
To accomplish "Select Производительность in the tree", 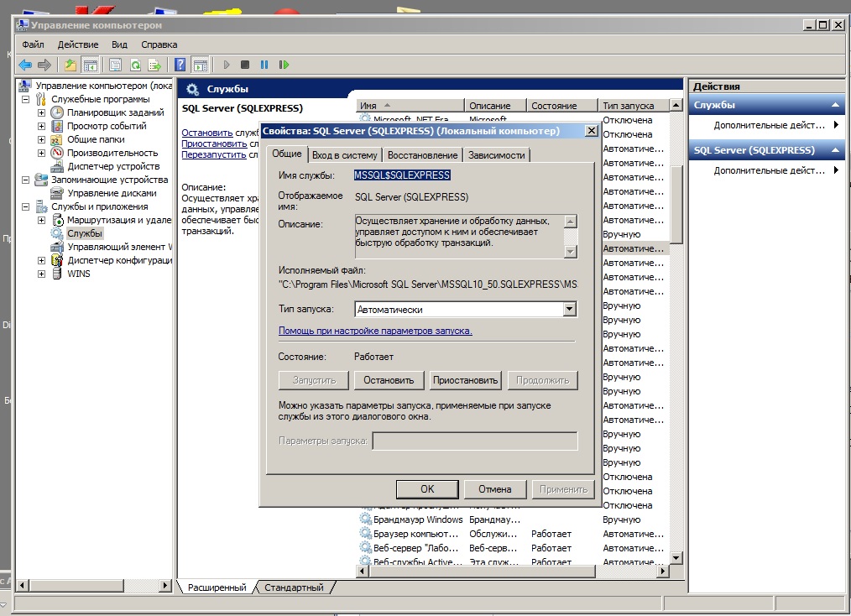I will (x=112, y=153).
